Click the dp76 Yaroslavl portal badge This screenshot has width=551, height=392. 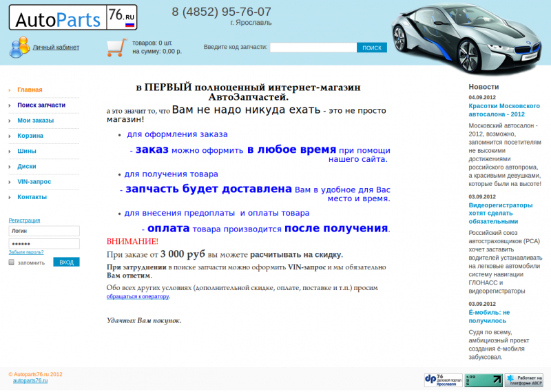point(443,380)
